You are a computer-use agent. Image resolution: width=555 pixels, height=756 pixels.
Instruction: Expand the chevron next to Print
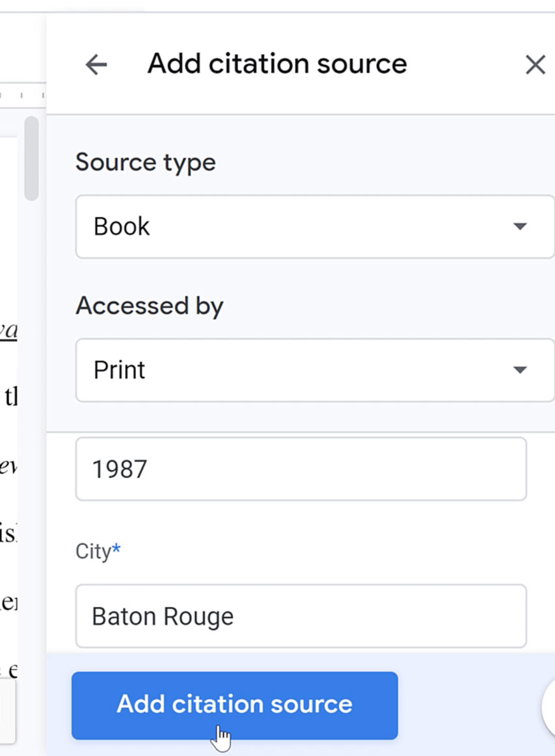(x=519, y=370)
